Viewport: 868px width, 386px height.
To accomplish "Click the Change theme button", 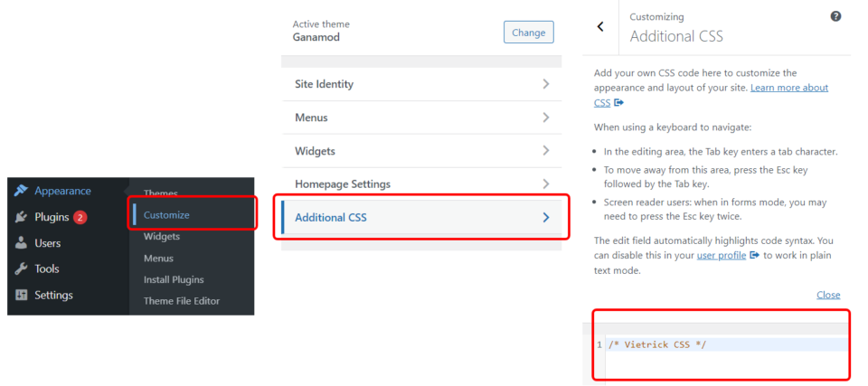I will coord(528,33).
